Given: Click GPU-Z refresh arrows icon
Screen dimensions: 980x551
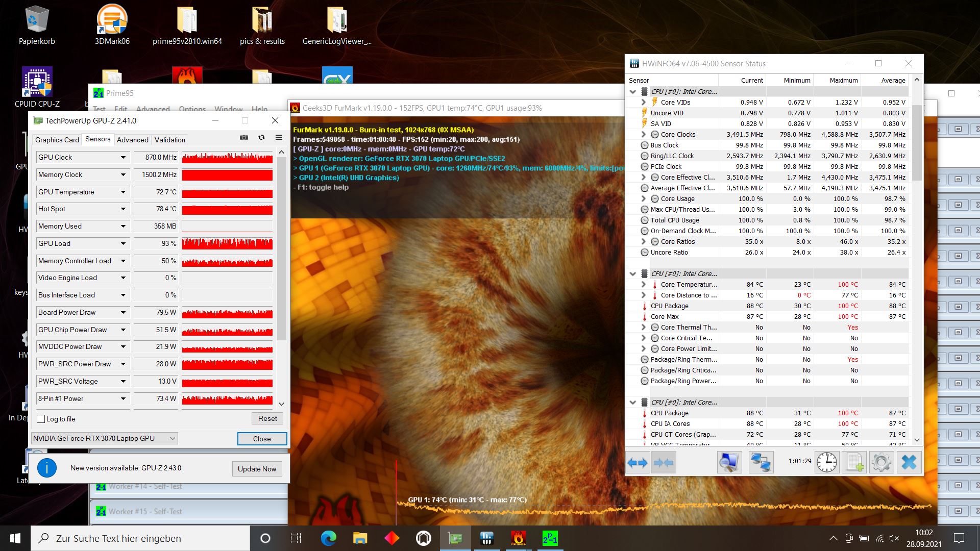Looking at the screenshot, I should [261, 137].
